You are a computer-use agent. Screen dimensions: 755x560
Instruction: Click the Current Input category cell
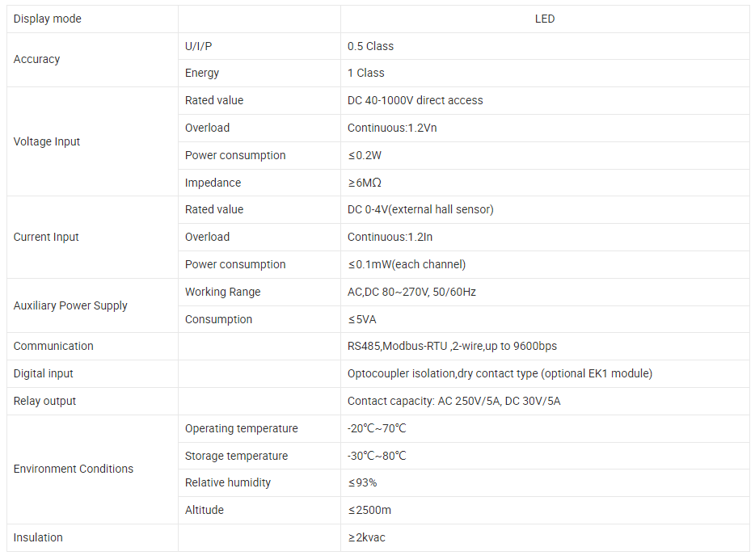(46, 237)
